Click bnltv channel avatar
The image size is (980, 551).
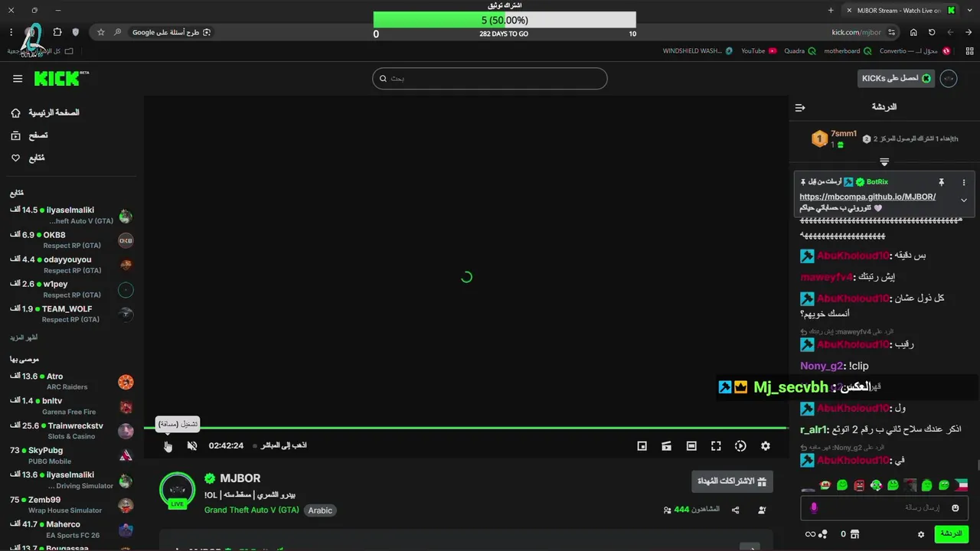(126, 406)
